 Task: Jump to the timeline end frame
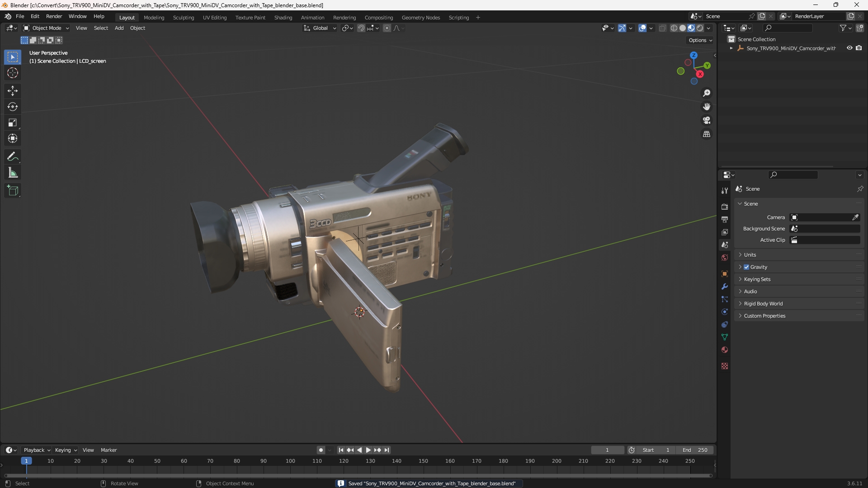(x=387, y=450)
